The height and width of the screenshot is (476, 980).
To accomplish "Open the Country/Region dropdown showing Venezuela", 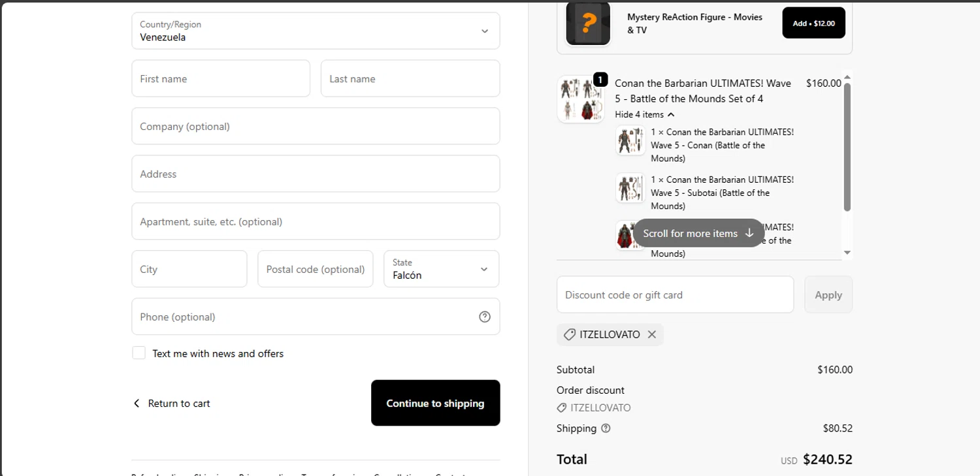I will (316, 31).
